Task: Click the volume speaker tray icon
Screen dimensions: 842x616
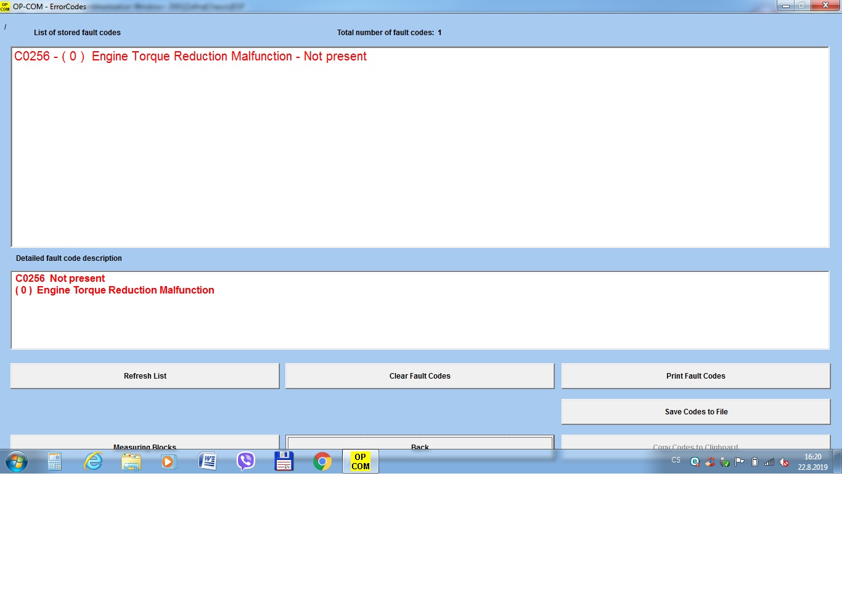Action: tap(784, 462)
